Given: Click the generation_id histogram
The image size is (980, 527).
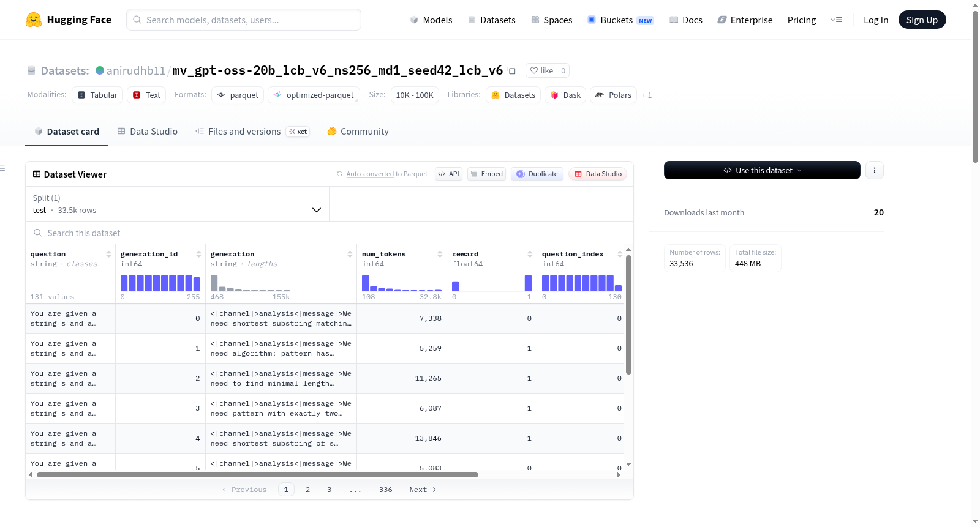Looking at the screenshot, I should [x=160, y=282].
